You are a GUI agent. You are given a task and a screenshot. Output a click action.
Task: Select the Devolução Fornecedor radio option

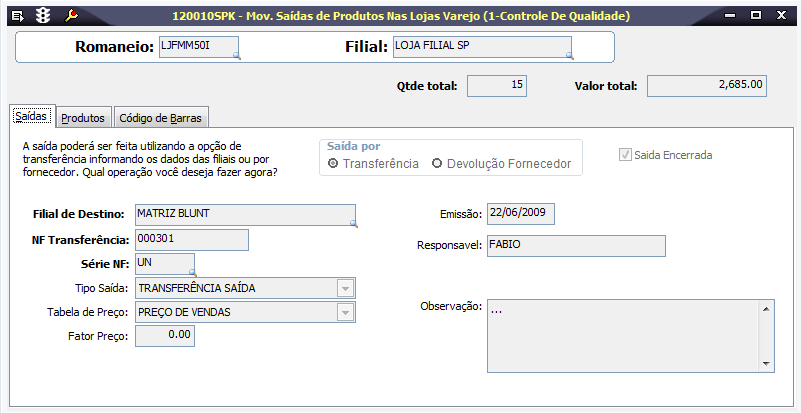[x=437, y=163]
